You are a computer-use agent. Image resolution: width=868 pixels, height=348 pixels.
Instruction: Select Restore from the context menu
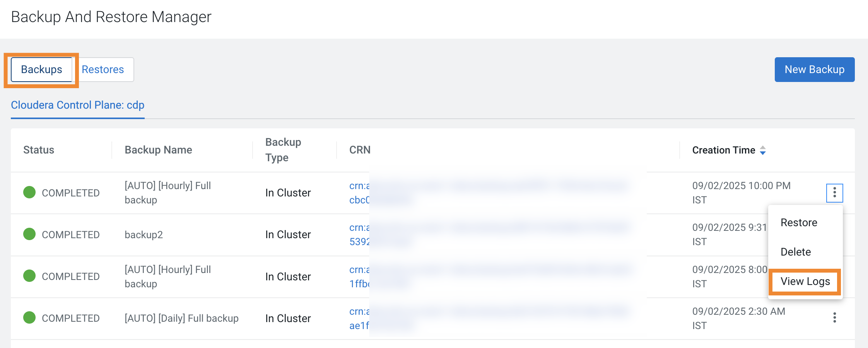pos(799,222)
